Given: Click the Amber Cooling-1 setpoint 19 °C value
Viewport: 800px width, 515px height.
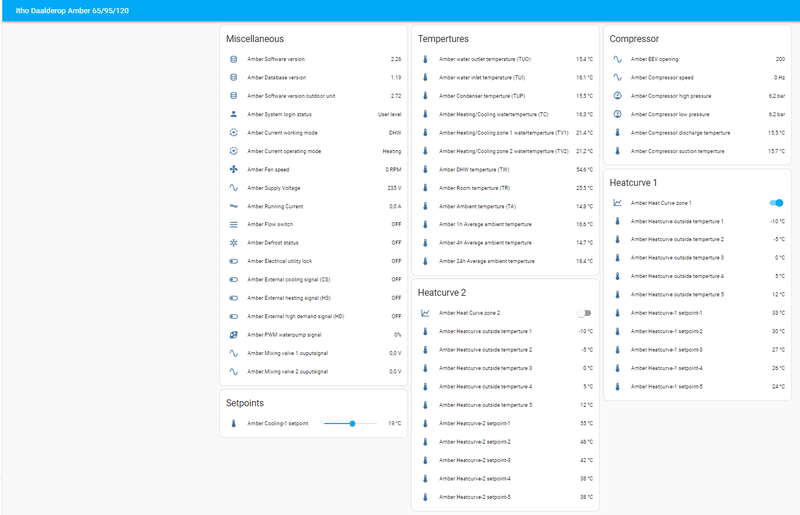Looking at the screenshot, I should (x=394, y=424).
